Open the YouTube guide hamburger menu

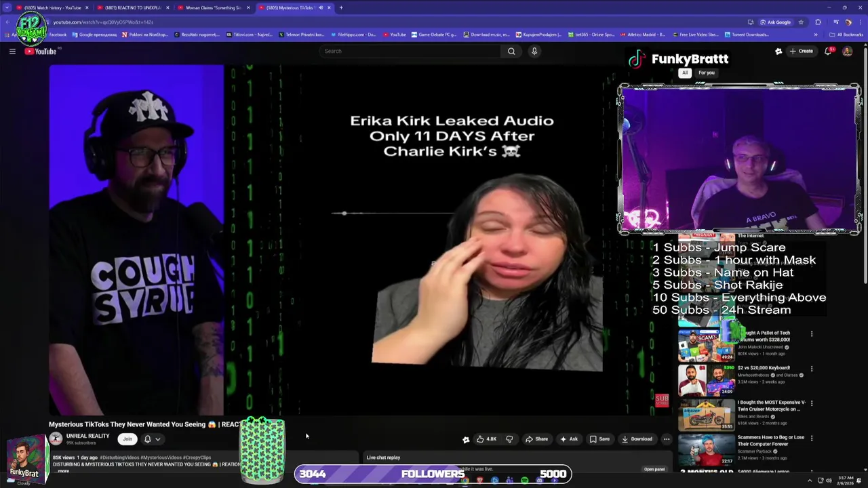tap(12, 51)
